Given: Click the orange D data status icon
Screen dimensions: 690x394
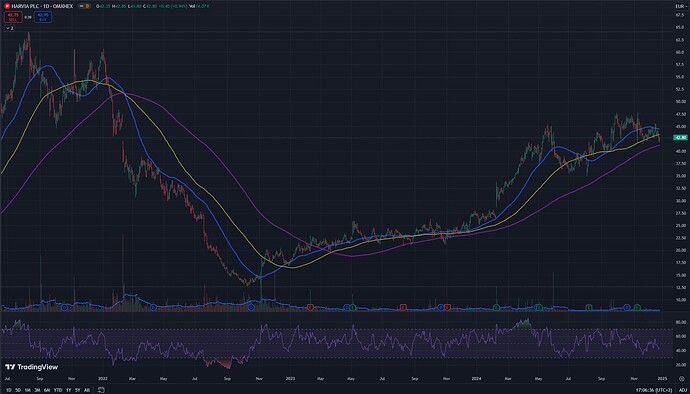Looking at the screenshot, I should click(87, 7).
